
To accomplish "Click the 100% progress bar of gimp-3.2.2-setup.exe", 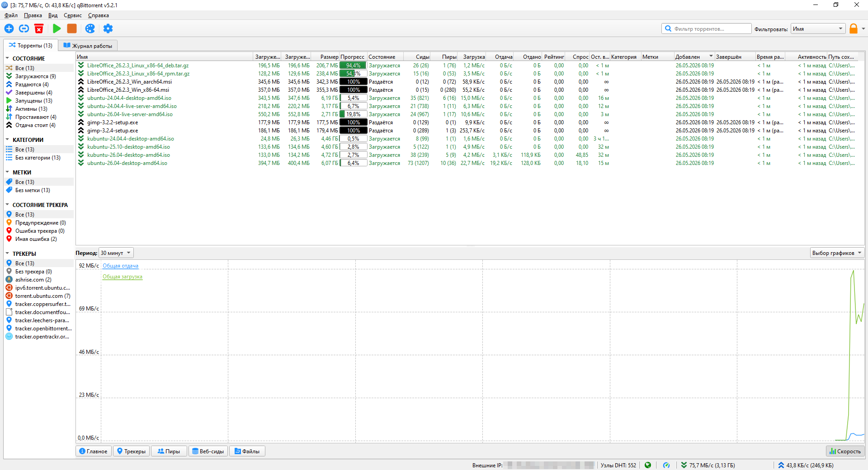I will [x=353, y=122].
